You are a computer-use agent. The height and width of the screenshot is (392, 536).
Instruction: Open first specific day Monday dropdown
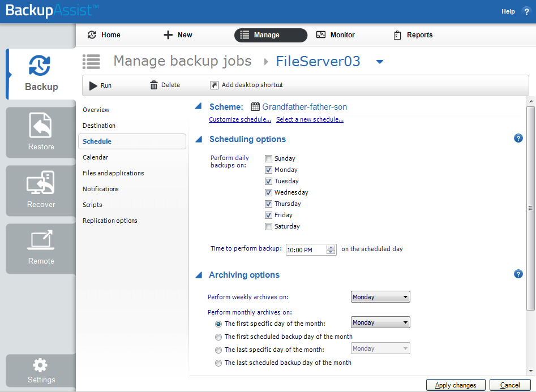pyautogui.click(x=380, y=322)
